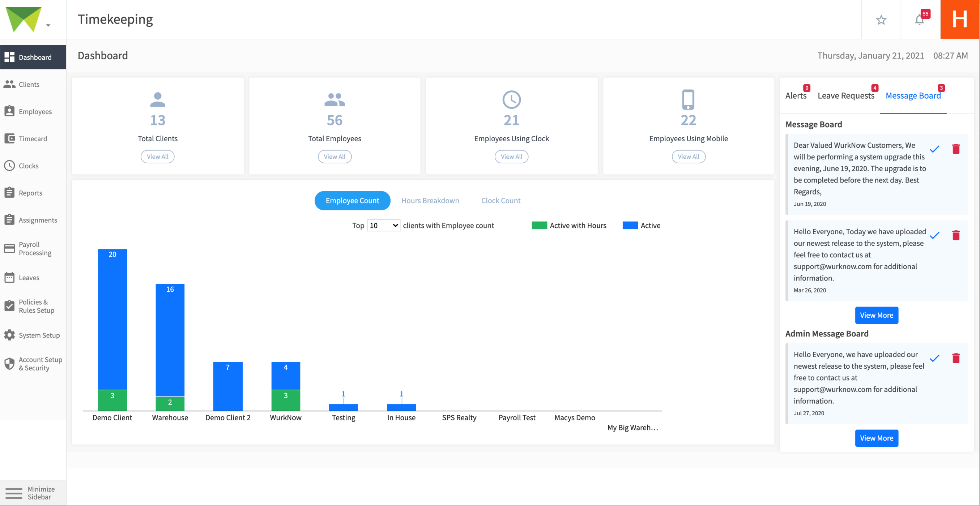Switch to the Leave Requests tab
Image resolution: width=980 pixels, height=506 pixels.
[x=846, y=96]
